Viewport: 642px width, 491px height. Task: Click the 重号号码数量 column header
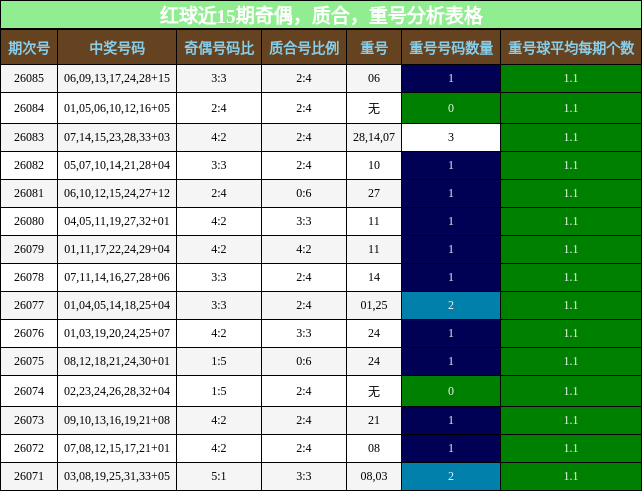pyautogui.click(x=451, y=48)
